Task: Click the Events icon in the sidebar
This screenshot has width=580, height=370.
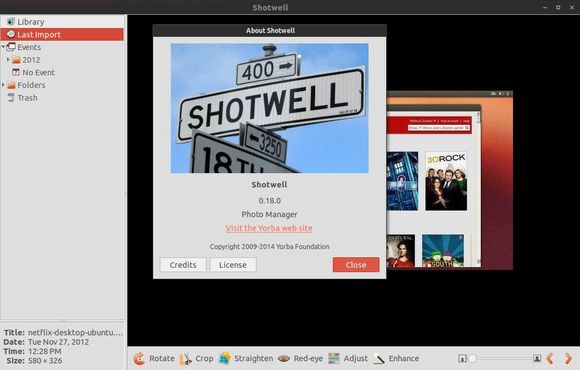Action: 11,47
